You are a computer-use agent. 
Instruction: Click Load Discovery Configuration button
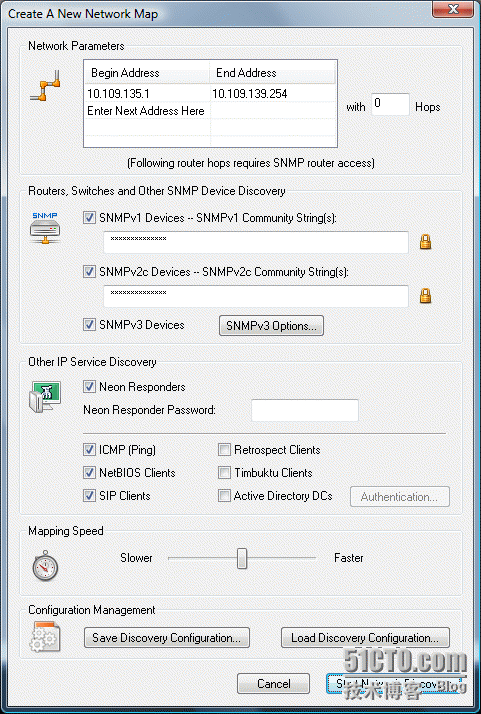pos(365,638)
